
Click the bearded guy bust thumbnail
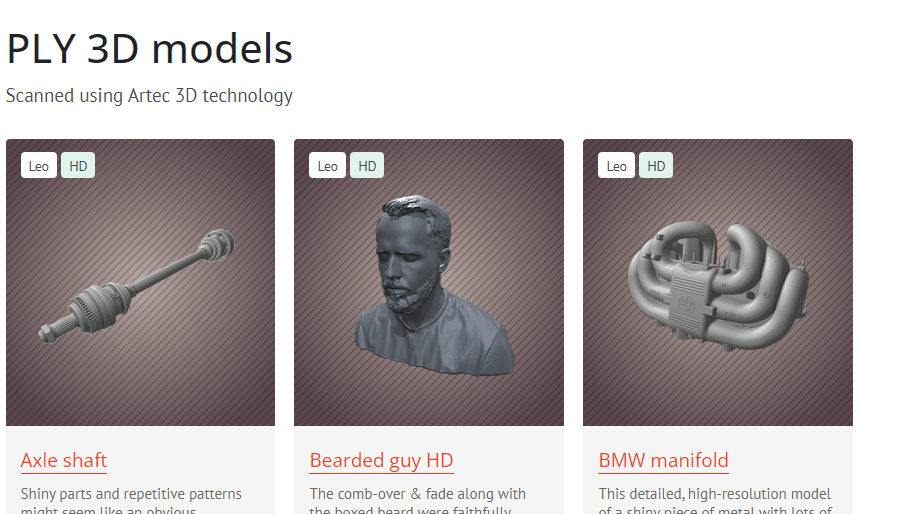point(429,283)
